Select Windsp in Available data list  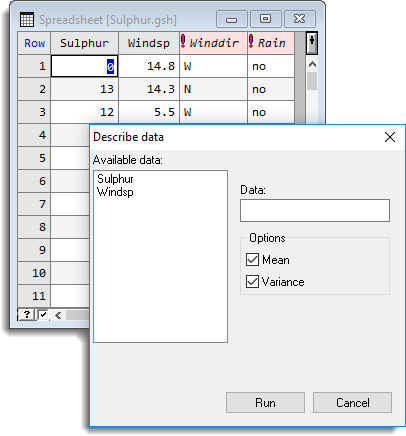[x=115, y=192]
